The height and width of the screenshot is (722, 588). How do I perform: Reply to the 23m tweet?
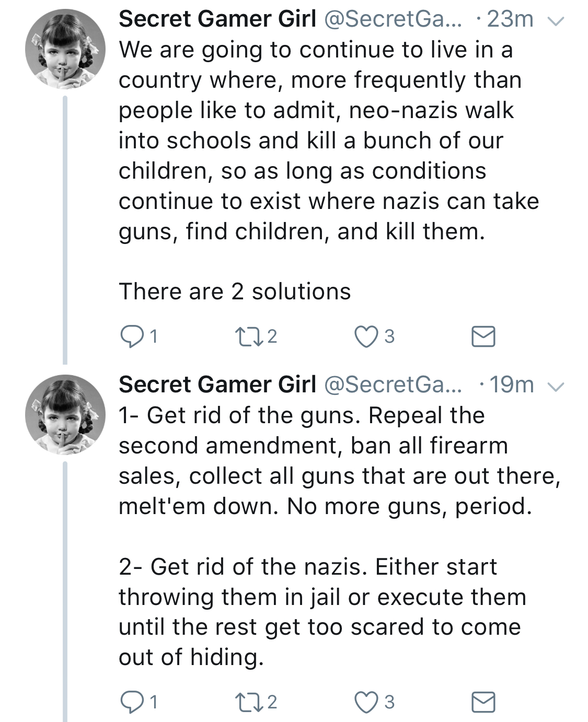coord(132,336)
